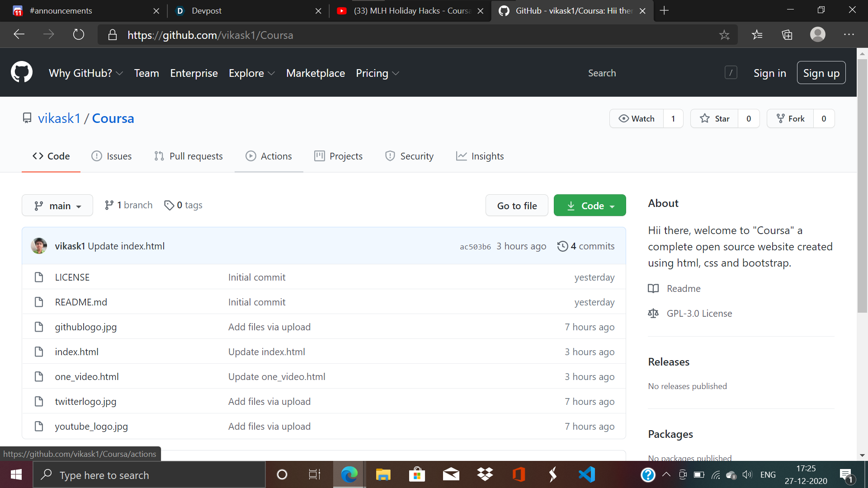Open the green Code dropdown
This screenshot has width=868, height=488.
click(590, 206)
